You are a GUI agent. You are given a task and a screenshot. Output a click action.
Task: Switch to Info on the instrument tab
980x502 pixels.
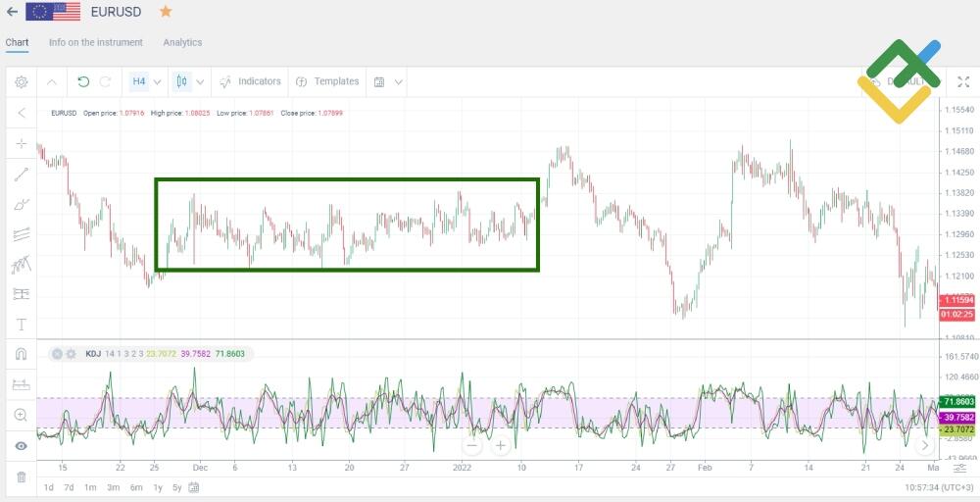click(x=96, y=42)
